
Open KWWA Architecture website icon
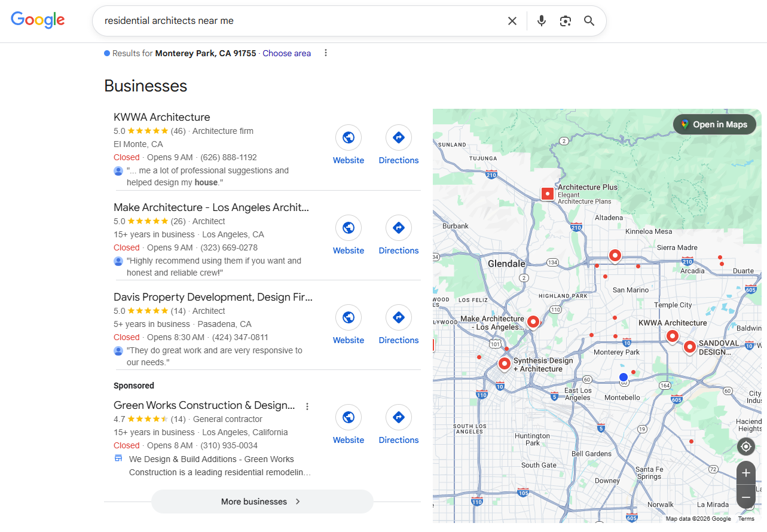(349, 138)
